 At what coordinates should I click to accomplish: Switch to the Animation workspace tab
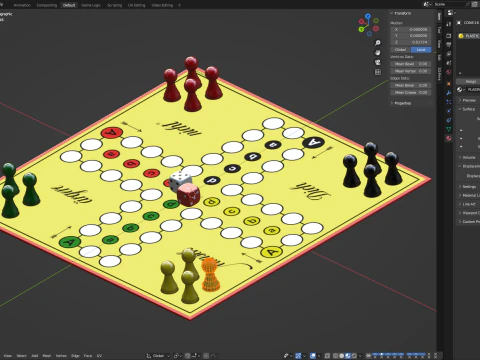coord(22,5)
